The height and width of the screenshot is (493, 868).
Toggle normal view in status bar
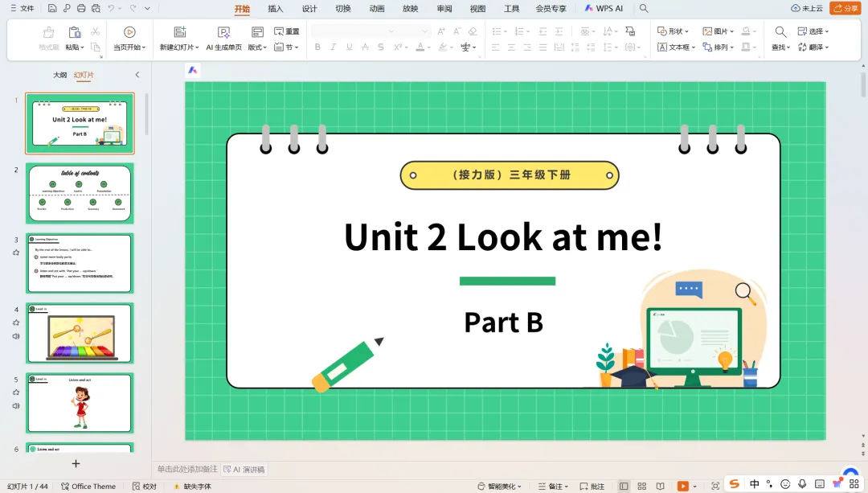624,487
